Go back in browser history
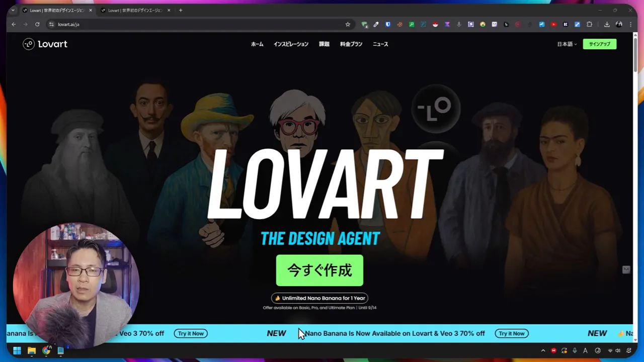This screenshot has width=644, height=362. click(14, 24)
